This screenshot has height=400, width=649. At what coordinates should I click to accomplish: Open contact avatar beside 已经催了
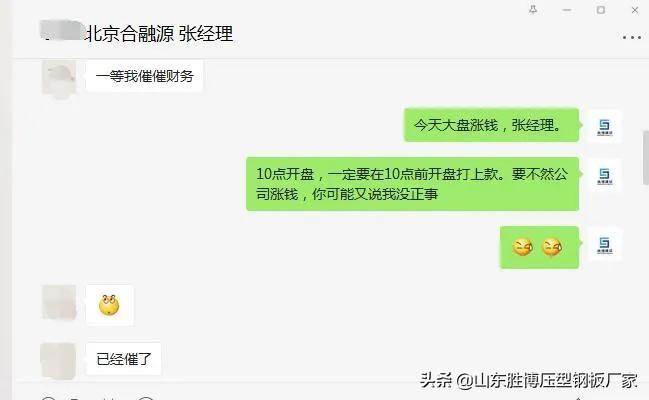[58, 361]
